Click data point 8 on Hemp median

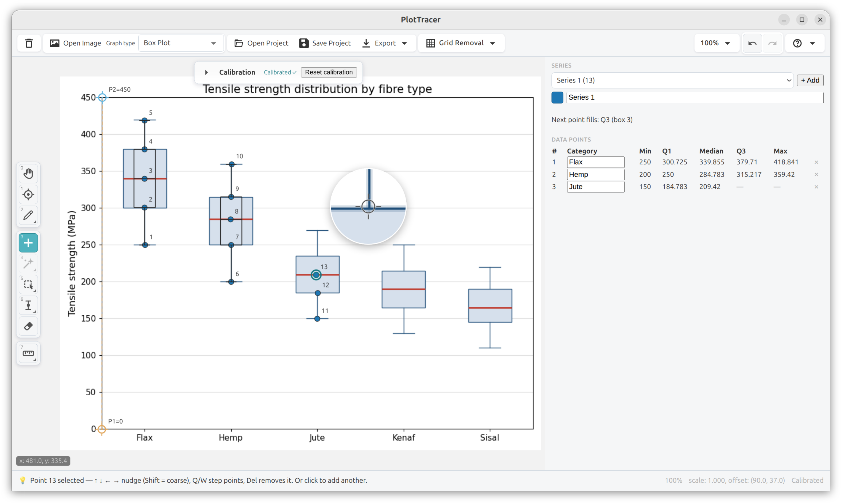(231, 219)
